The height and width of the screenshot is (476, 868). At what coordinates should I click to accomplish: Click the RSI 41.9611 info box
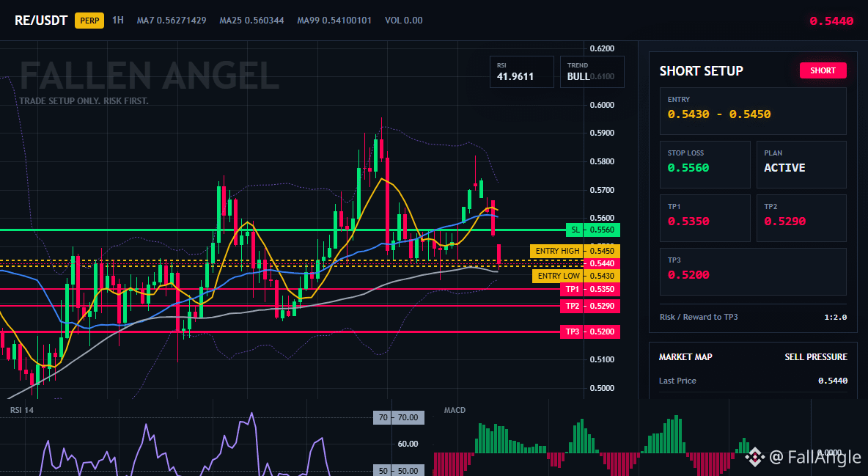(x=521, y=72)
